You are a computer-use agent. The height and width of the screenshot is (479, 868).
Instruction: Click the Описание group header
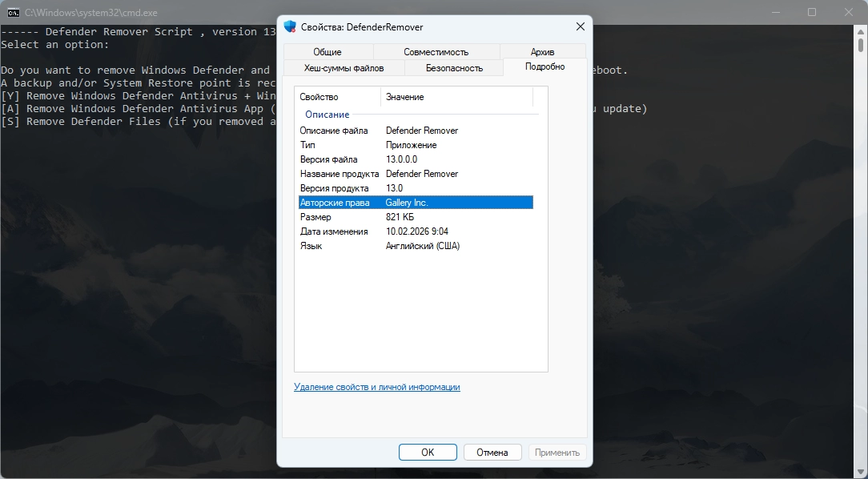[328, 115]
